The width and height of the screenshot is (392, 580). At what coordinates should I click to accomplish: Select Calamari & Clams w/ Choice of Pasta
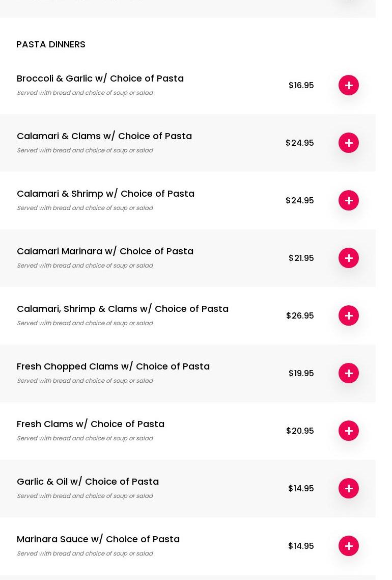104,136
